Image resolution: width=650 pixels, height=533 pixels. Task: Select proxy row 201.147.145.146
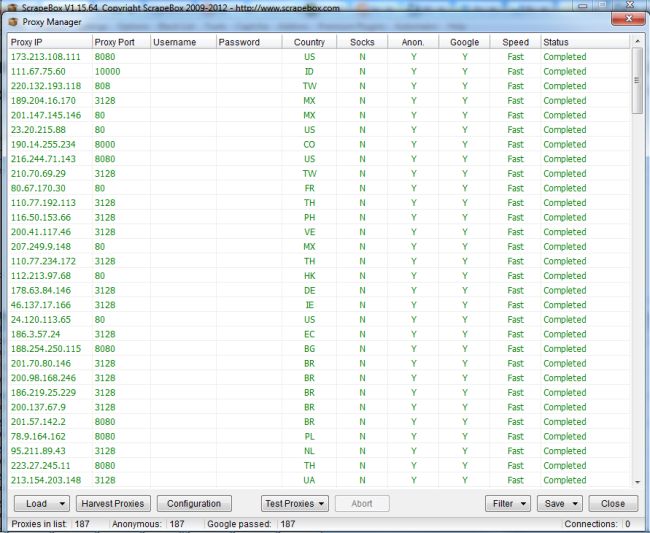click(319, 115)
